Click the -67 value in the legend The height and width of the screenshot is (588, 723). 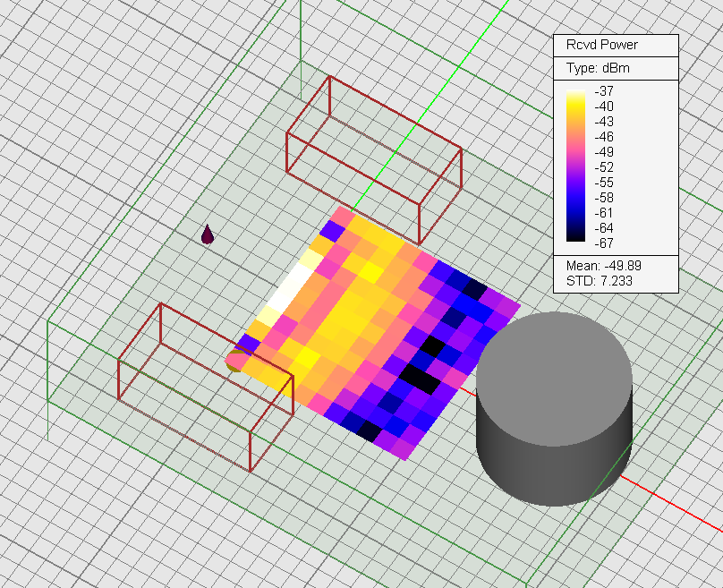(603, 243)
